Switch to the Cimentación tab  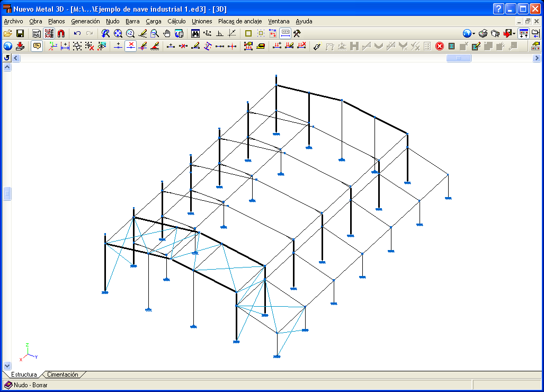coord(63,375)
